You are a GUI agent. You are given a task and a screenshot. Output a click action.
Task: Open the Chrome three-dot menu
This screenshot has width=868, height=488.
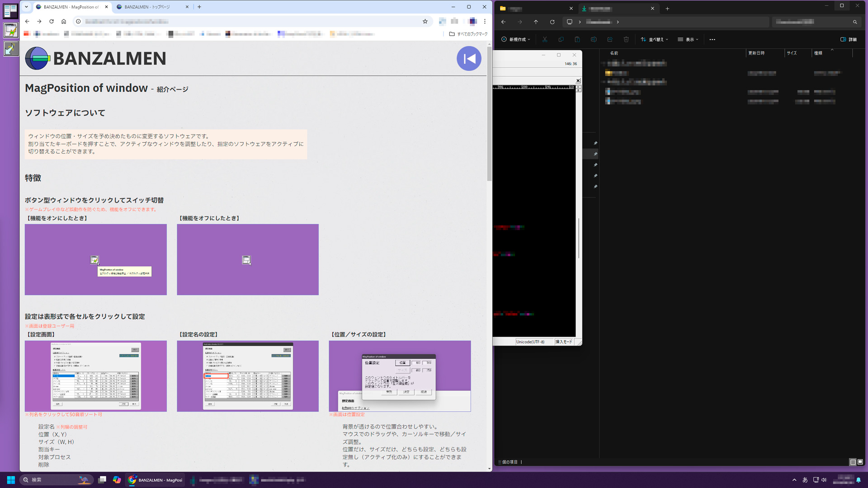[x=485, y=21]
